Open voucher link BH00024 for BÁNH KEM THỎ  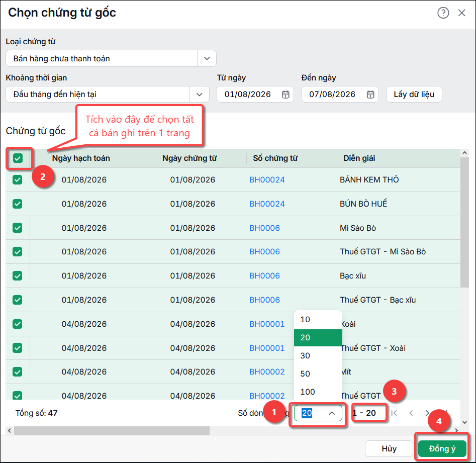(267, 180)
